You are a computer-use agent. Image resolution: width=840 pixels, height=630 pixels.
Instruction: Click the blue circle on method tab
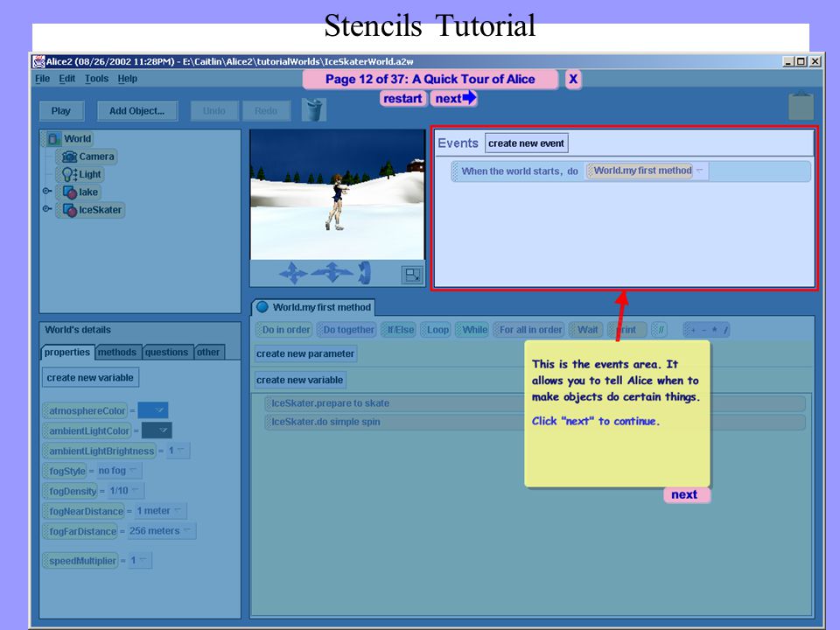tap(262, 307)
